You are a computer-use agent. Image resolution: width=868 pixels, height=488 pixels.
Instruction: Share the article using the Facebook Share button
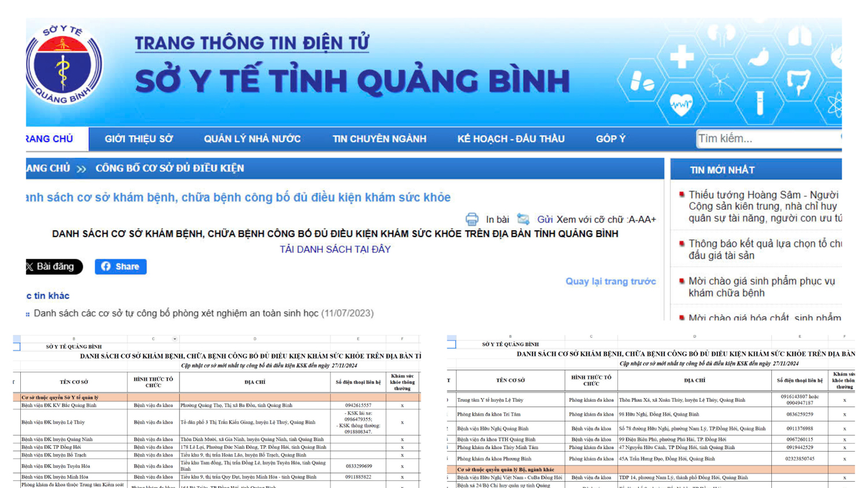click(120, 267)
